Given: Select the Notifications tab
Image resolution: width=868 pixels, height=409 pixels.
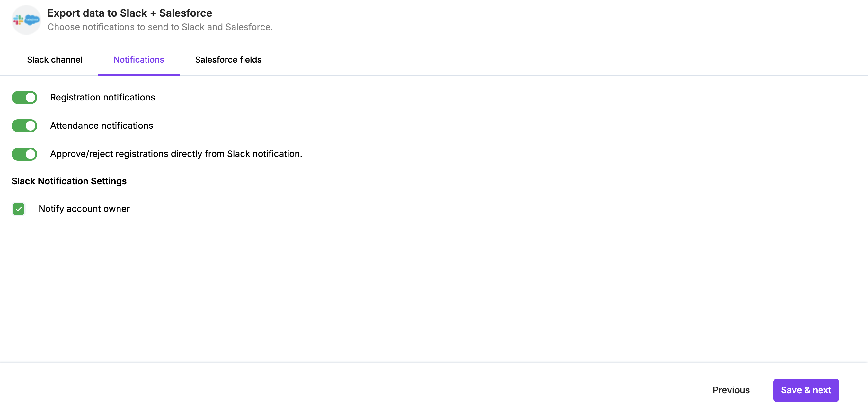Looking at the screenshot, I should [x=138, y=60].
